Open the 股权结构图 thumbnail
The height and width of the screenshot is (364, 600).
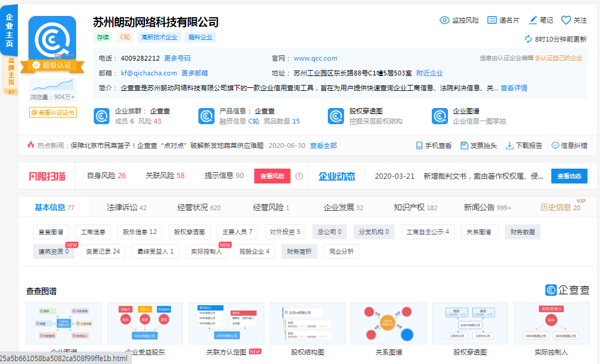coord(308,324)
